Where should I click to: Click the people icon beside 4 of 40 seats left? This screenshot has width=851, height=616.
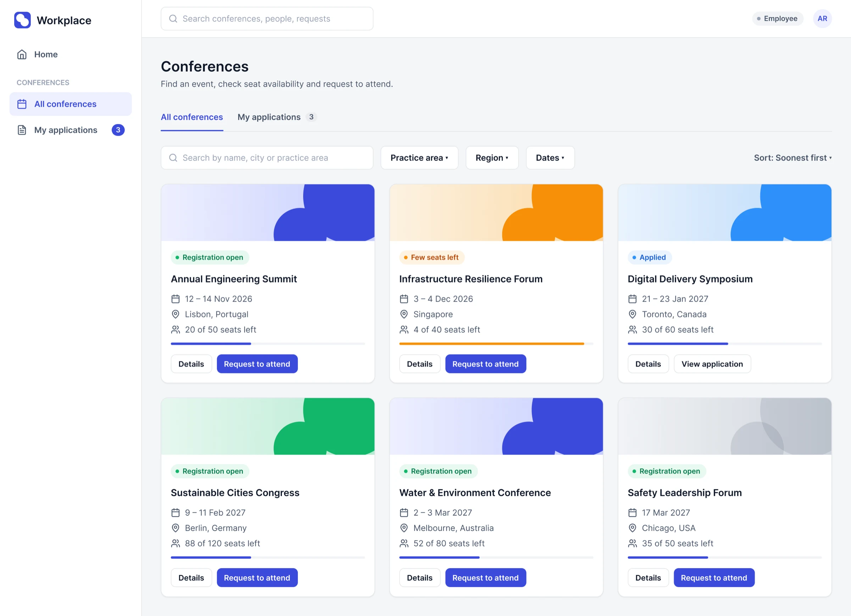point(404,329)
